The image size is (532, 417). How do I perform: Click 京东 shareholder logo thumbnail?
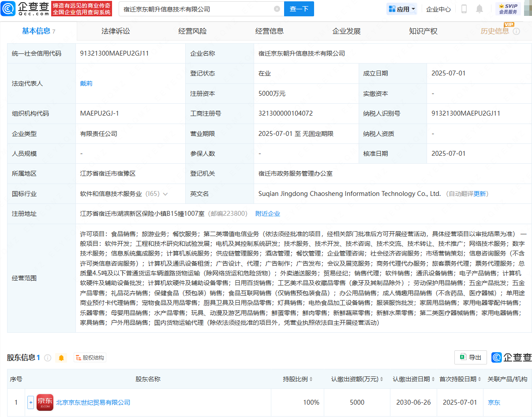[45, 402]
